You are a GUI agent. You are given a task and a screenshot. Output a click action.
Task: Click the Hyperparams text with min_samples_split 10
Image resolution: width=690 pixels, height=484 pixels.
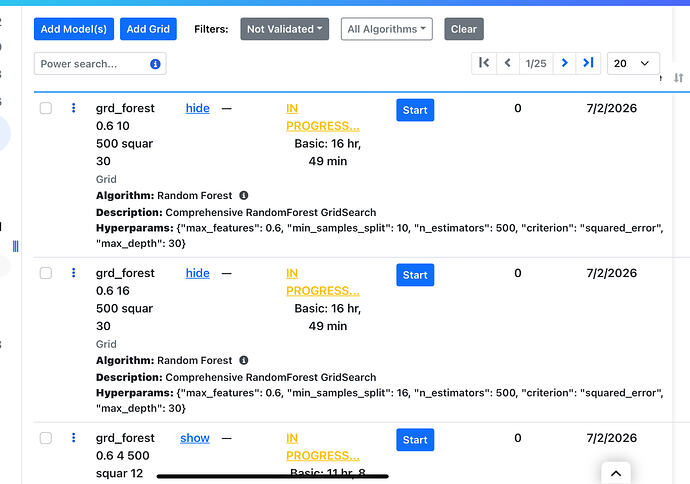(x=380, y=236)
